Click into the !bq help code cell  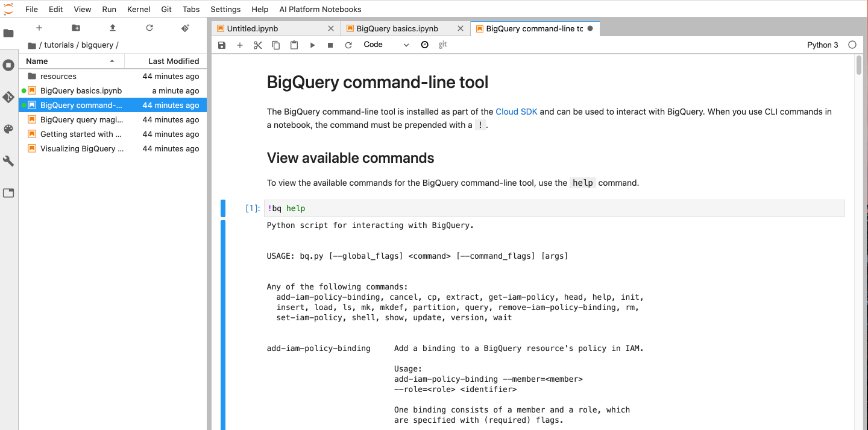click(555, 209)
